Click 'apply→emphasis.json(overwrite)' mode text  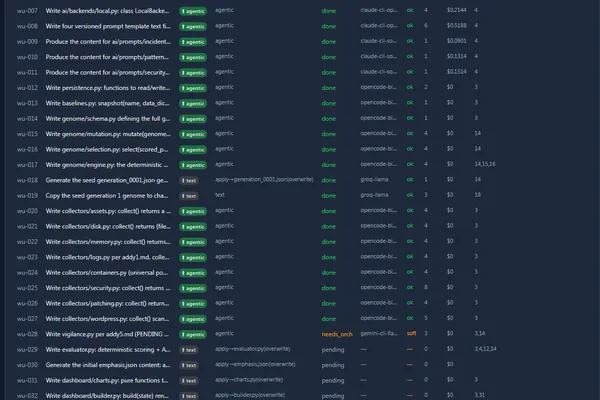(x=255, y=364)
